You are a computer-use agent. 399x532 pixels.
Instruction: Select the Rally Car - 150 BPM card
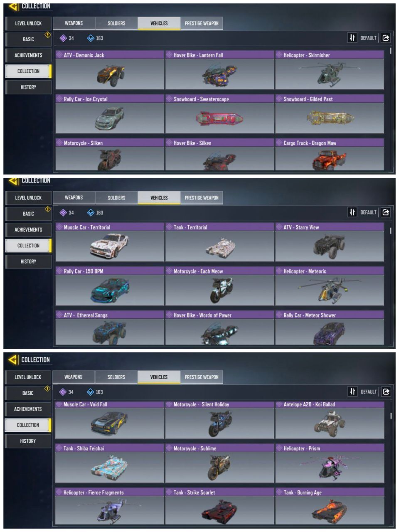click(110, 286)
